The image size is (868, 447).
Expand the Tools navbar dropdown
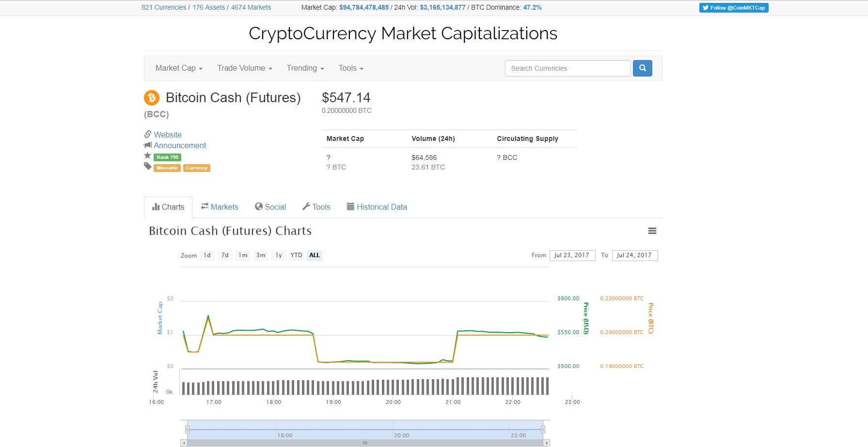[x=351, y=68]
